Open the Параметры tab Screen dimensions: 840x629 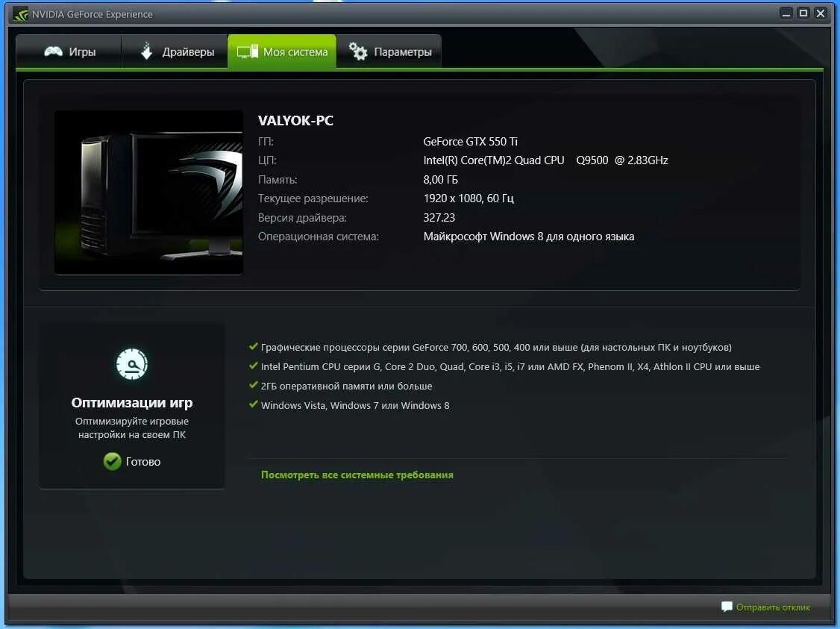389,51
